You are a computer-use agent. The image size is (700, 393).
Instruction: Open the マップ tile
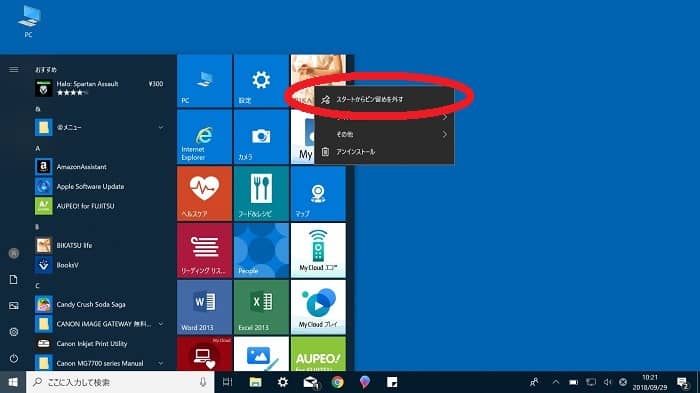click(x=318, y=194)
